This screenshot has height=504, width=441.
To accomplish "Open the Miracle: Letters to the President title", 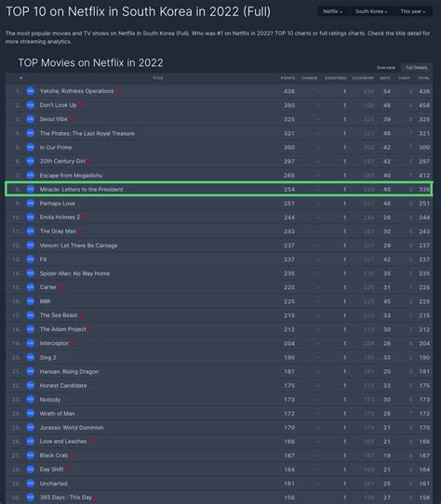I will click(81, 190).
